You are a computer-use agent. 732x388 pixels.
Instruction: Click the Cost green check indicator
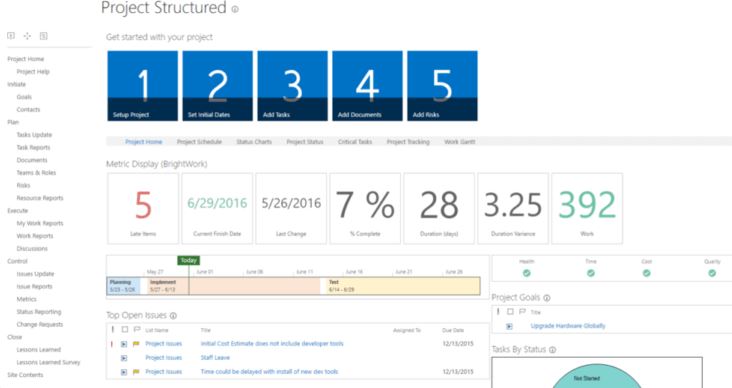coord(647,273)
